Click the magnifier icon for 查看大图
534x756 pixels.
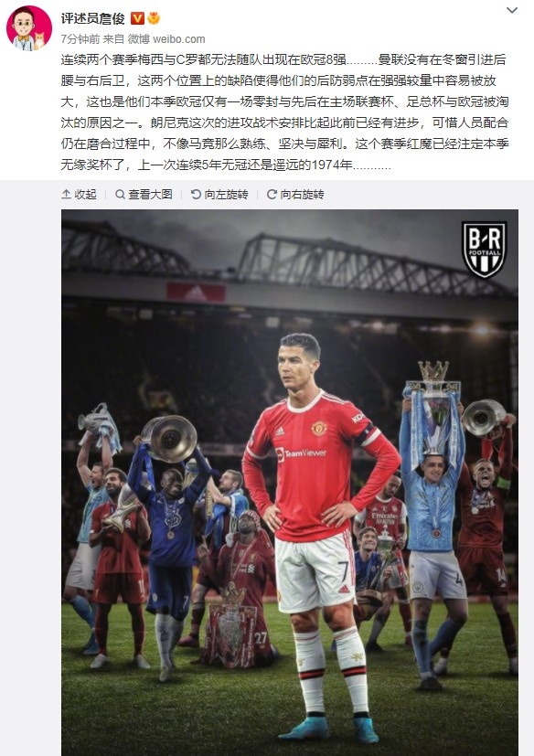[x=120, y=195]
